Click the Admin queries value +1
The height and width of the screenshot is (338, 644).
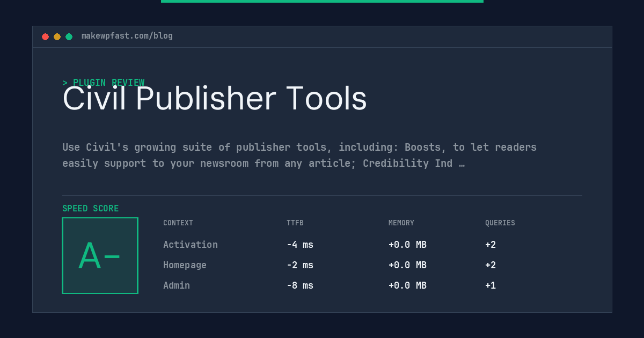[491, 285]
